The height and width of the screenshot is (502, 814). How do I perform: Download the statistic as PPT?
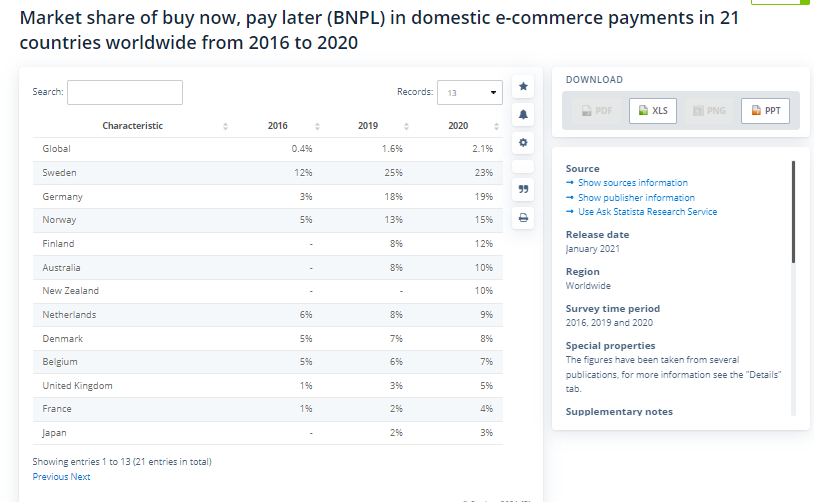coord(765,111)
